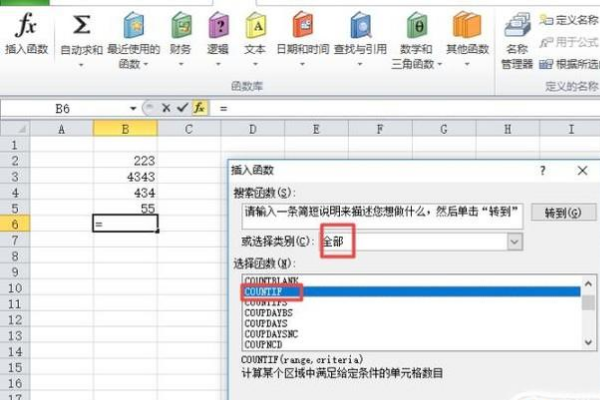Confirm the entry with formula bar checkmark
Screen dimensions: 600x400
pos(183,108)
